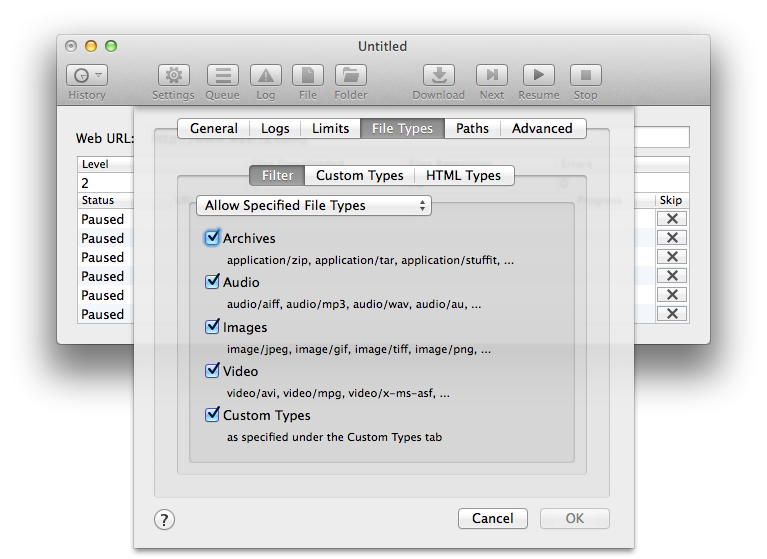767x559 pixels.
Task: Click 'as specified under the Custom Types tab'
Action: [334, 437]
